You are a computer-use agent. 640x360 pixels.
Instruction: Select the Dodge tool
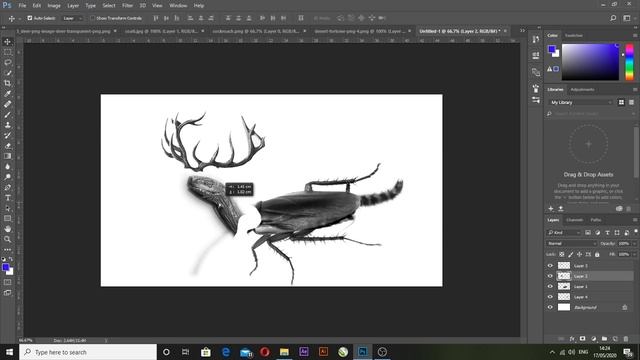(7, 177)
